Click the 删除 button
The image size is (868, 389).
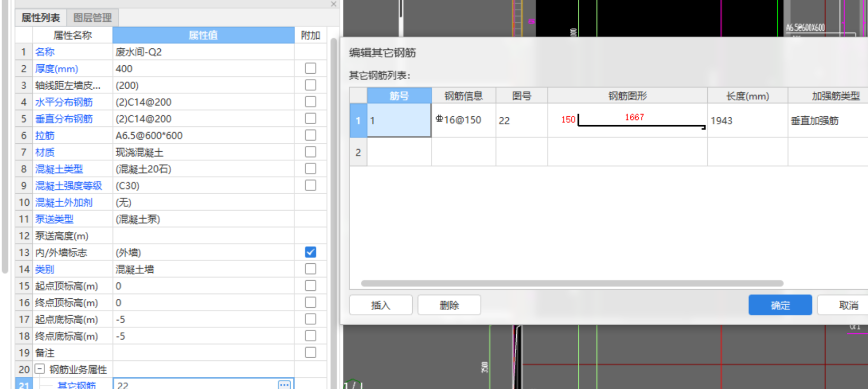click(x=449, y=305)
